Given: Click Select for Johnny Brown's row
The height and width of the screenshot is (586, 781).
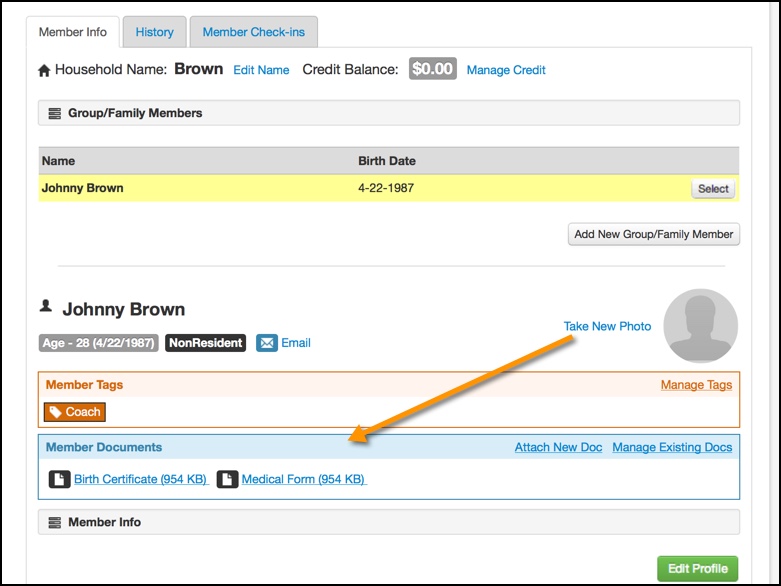Looking at the screenshot, I should (x=713, y=189).
